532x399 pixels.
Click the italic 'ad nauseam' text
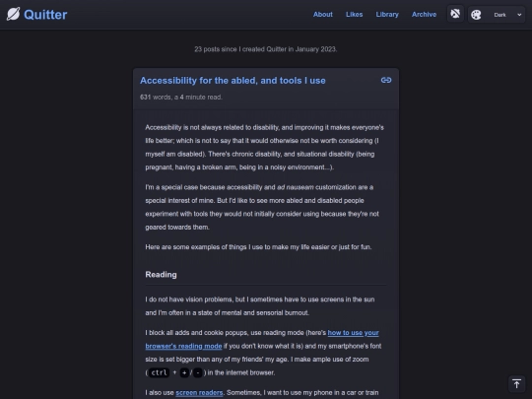(x=296, y=187)
